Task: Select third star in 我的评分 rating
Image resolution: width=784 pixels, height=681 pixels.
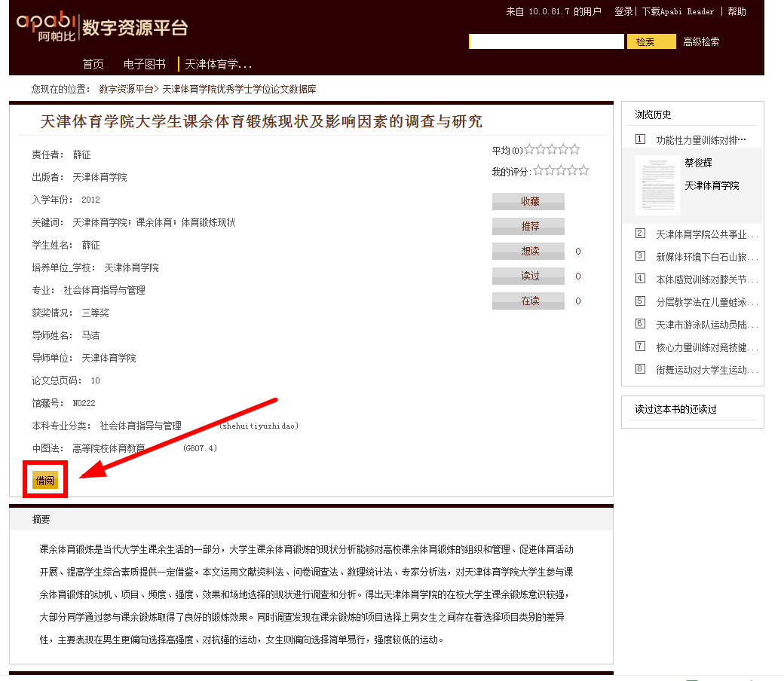Action: coord(561,171)
